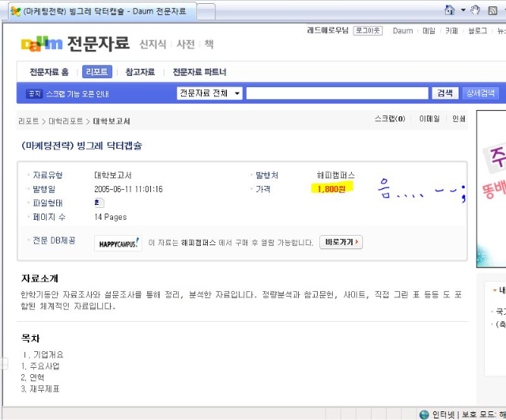
Task: Click 사전 link in header
Action: tap(186, 44)
